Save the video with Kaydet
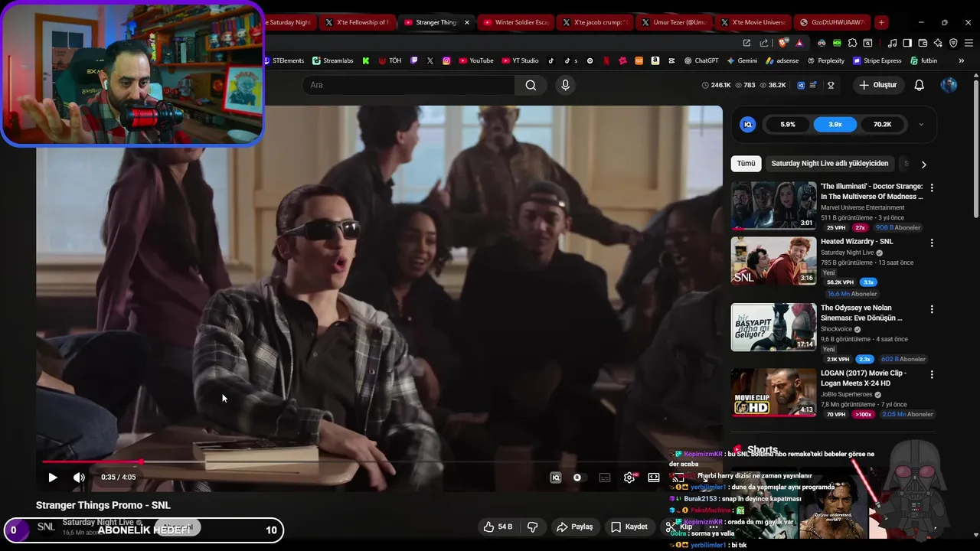Image resolution: width=980 pixels, height=551 pixels. tap(629, 527)
